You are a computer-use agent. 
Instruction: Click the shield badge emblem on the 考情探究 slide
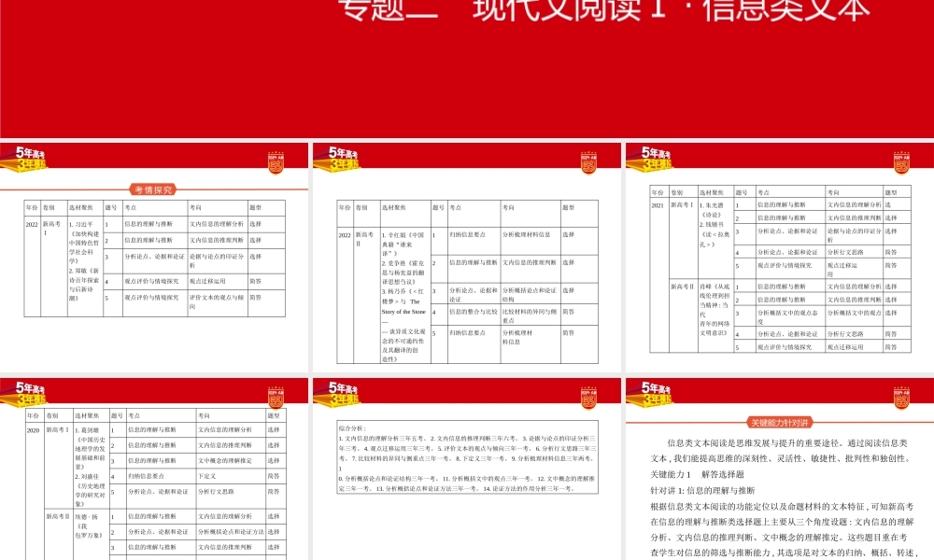coord(276,162)
